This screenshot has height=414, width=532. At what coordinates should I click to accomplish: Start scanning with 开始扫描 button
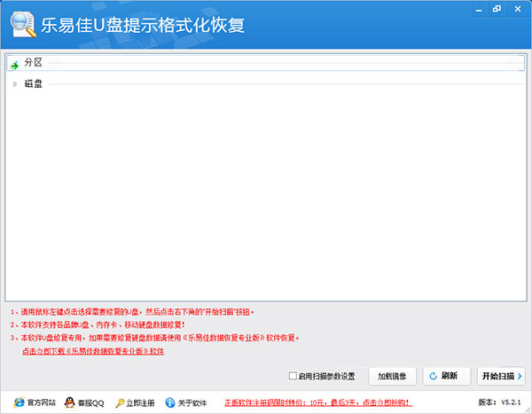click(x=501, y=376)
